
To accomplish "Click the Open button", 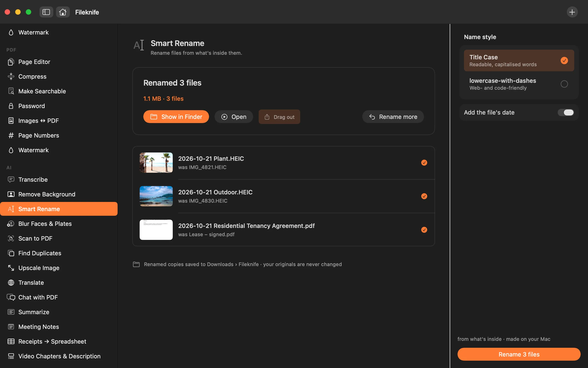I will coord(234,117).
